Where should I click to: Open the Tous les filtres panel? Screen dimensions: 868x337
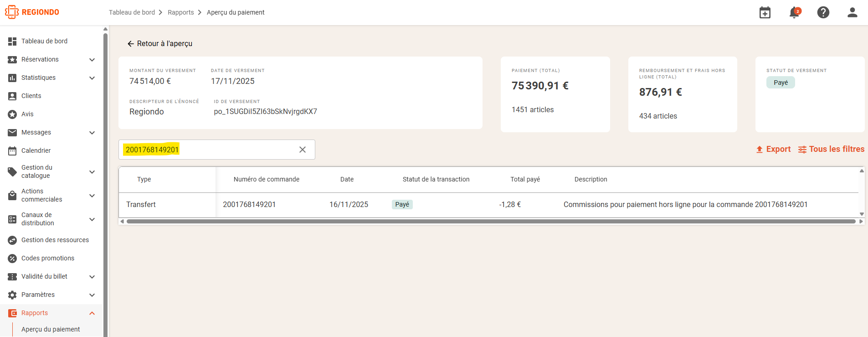coord(831,149)
